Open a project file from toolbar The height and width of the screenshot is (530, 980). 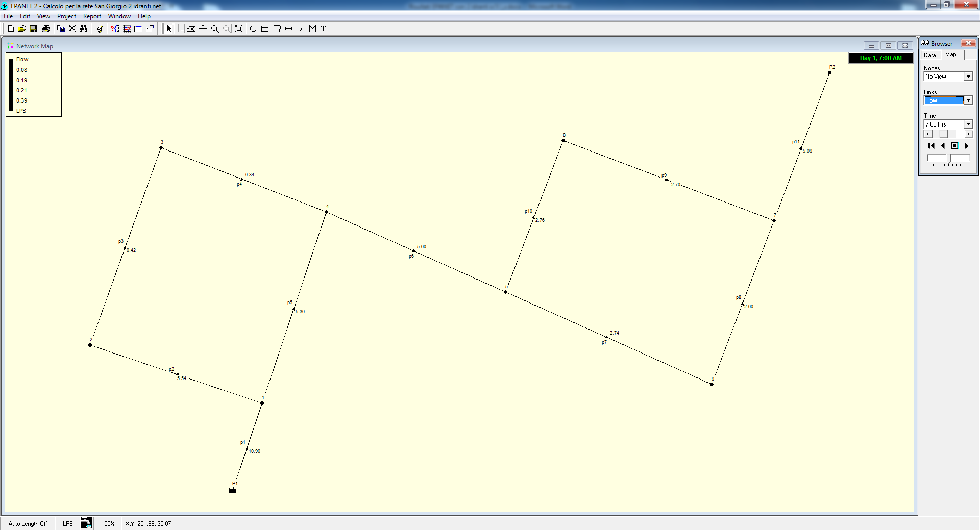click(x=22, y=29)
